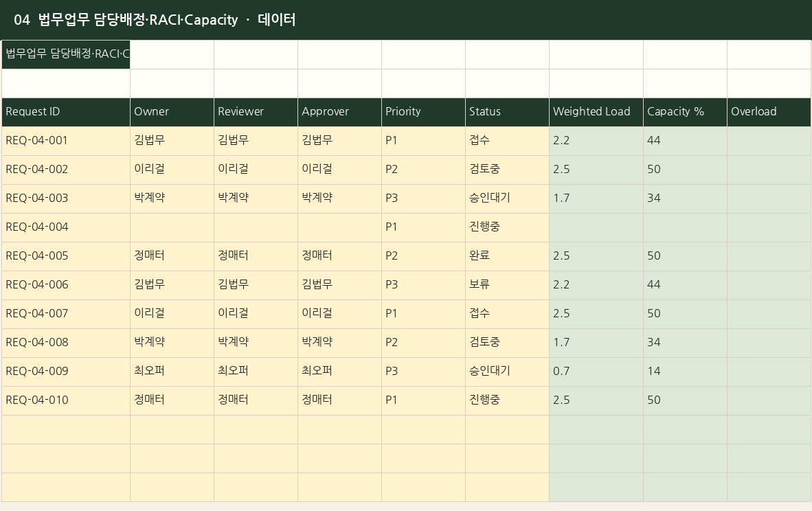Click cell REQ-04-009
The height and width of the screenshot is (511, 812).
coord(66,372)
